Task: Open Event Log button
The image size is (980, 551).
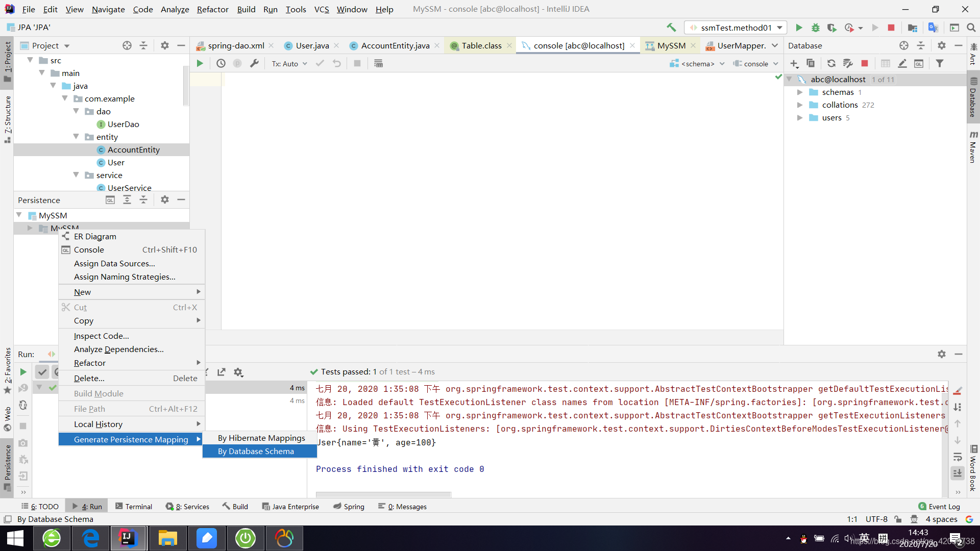Action: (x=939, y=507)
